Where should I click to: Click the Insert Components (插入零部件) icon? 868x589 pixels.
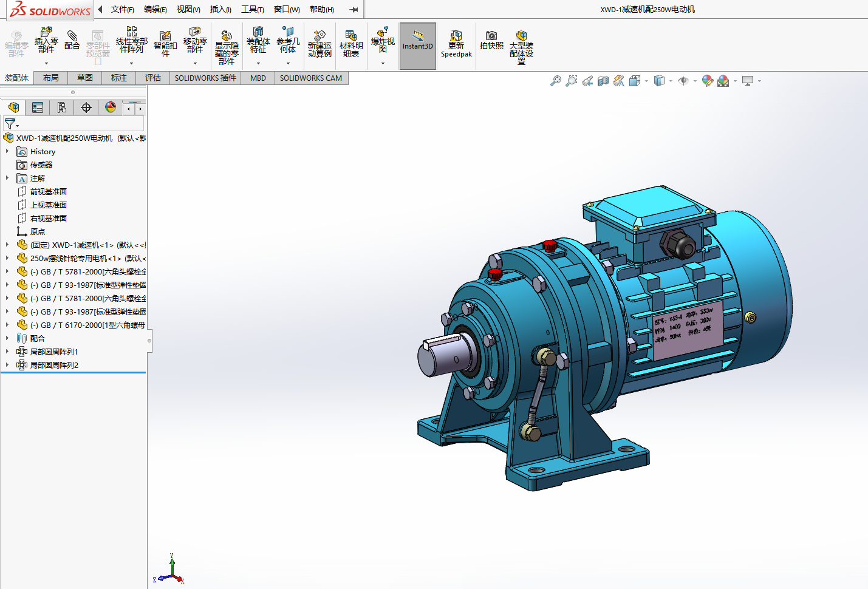[46, 40]
